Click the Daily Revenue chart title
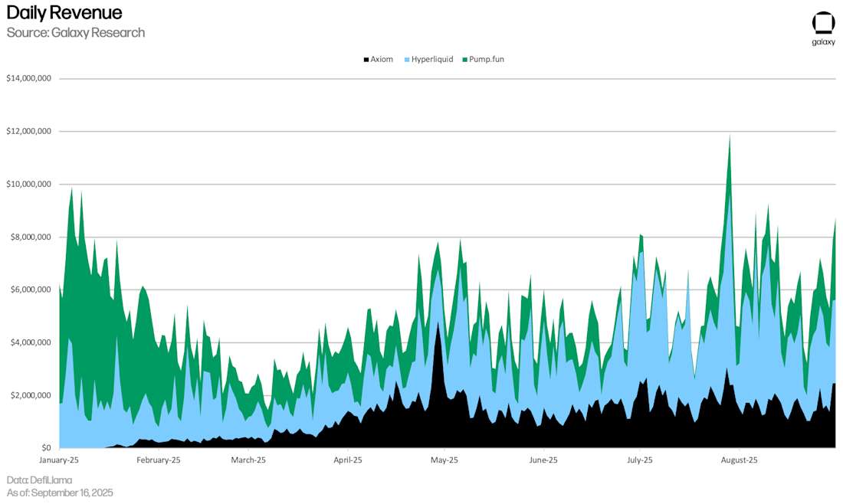 64,12
